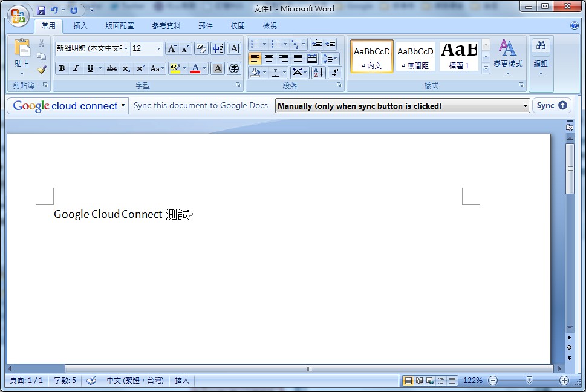Apply the 無間距 style

(415, 56)
